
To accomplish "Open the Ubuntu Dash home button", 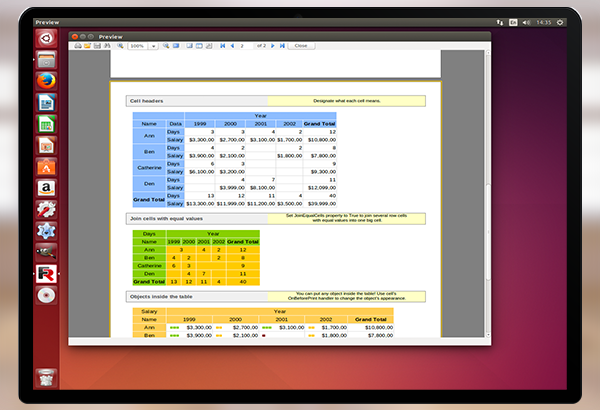I will point(46,39).
